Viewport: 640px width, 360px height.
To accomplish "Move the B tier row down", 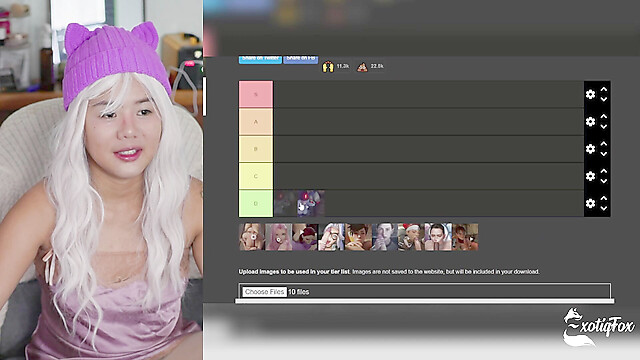I will point(604,154).
